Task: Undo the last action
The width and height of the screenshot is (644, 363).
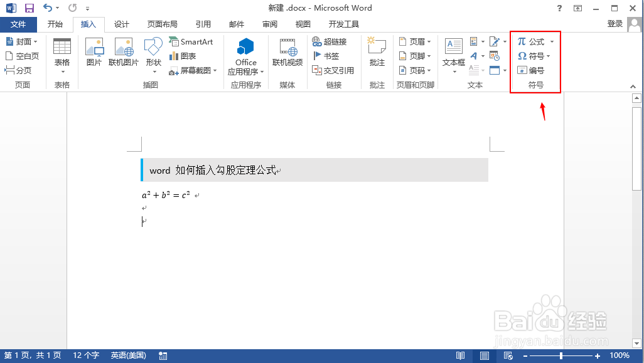Action: [x=48, y=8]
